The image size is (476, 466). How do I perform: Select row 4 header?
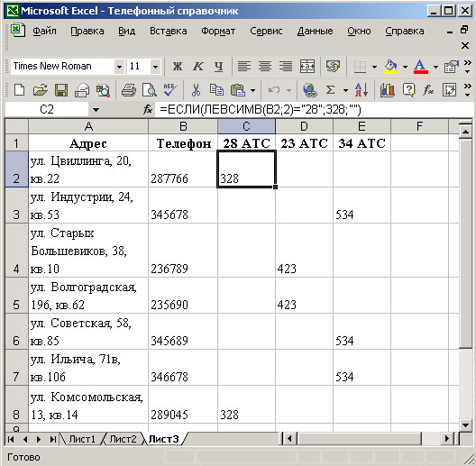click(x=16, y=251)
